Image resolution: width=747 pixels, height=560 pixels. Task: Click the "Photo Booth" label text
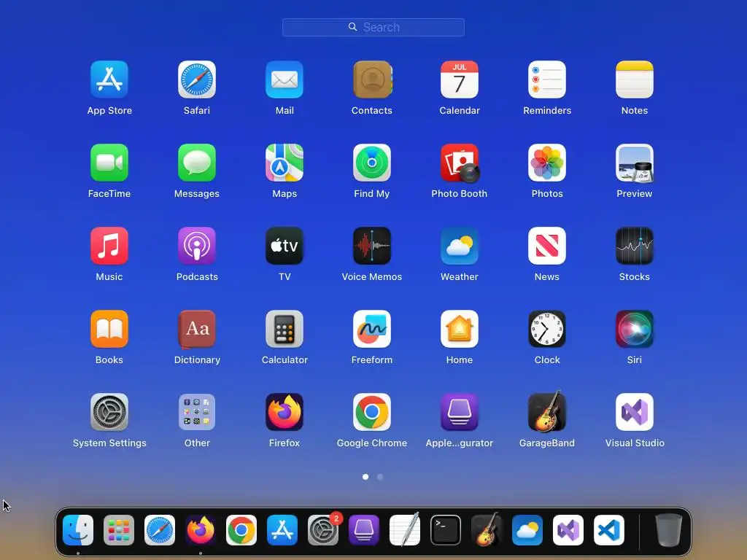click(x=460, y=193)
